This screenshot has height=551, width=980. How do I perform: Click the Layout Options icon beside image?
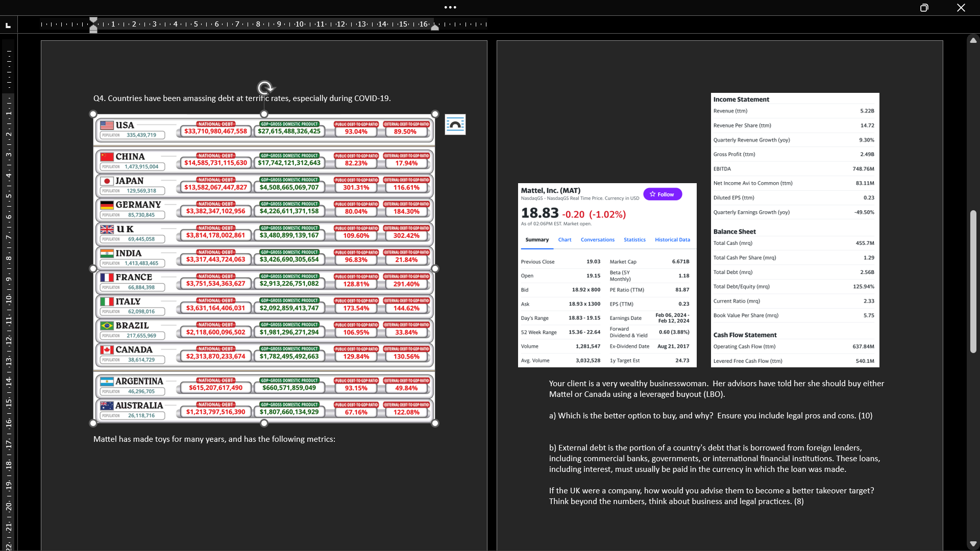[x=455, y=124]
